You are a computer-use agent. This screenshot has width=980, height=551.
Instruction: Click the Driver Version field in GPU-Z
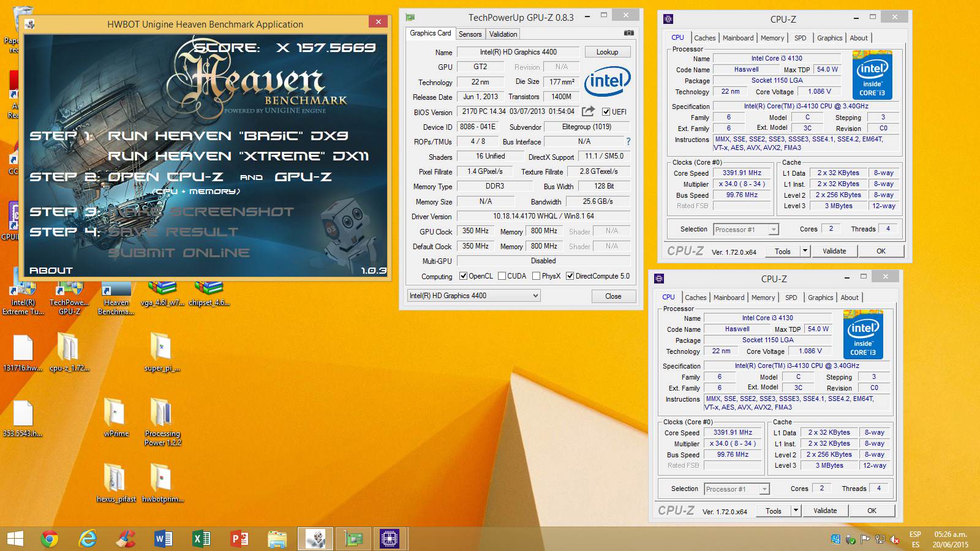point(543,216)
